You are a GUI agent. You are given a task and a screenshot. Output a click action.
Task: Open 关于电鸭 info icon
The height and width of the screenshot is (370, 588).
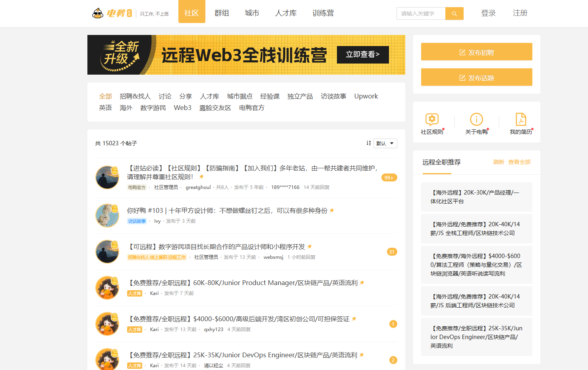(x=476, y=119)
